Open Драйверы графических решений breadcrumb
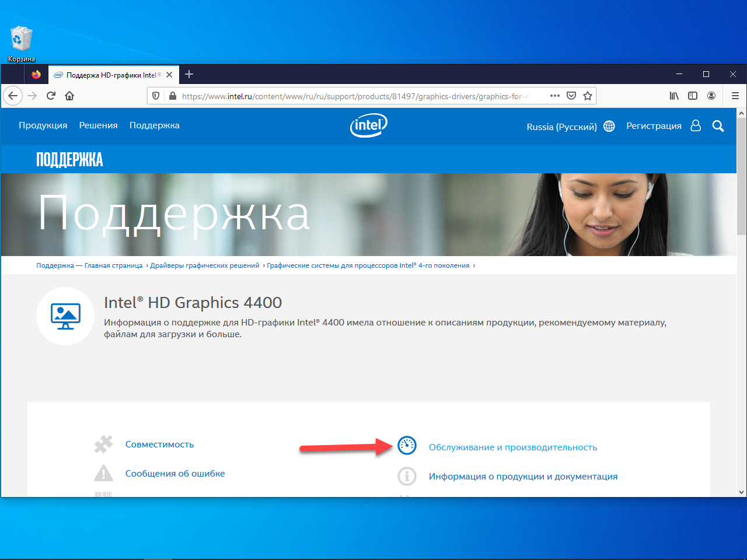 click(205, 265)
